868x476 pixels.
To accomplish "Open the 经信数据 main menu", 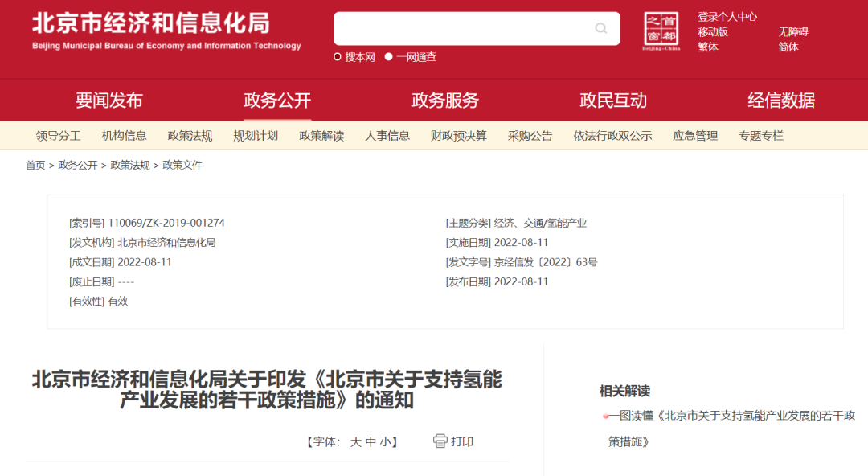I will (x=781, y=101).
